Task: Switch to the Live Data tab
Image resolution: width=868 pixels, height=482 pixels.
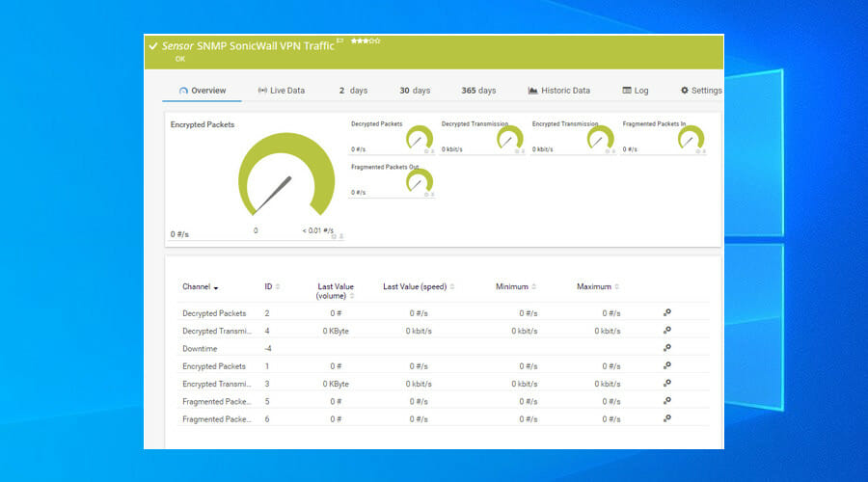Action: point(282,91)
